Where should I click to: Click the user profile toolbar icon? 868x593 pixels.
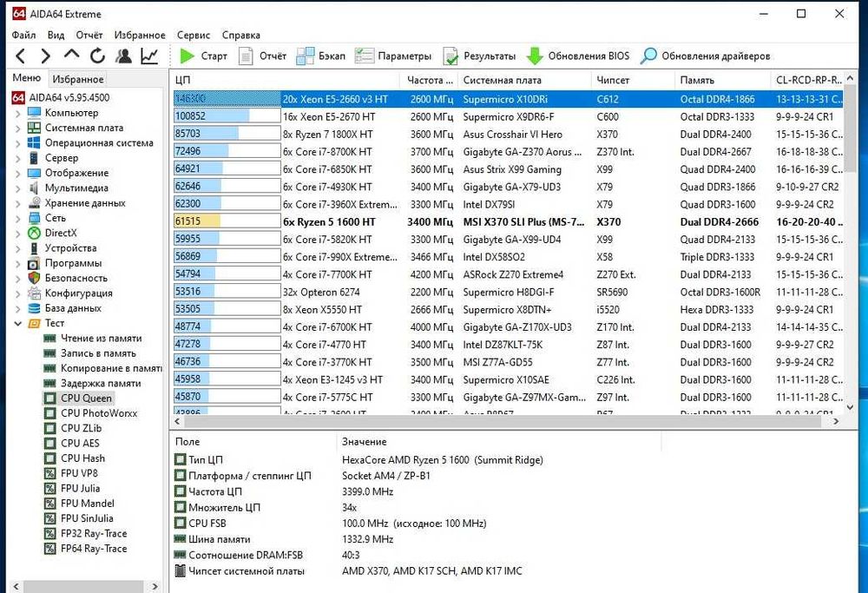pos(123,56)
